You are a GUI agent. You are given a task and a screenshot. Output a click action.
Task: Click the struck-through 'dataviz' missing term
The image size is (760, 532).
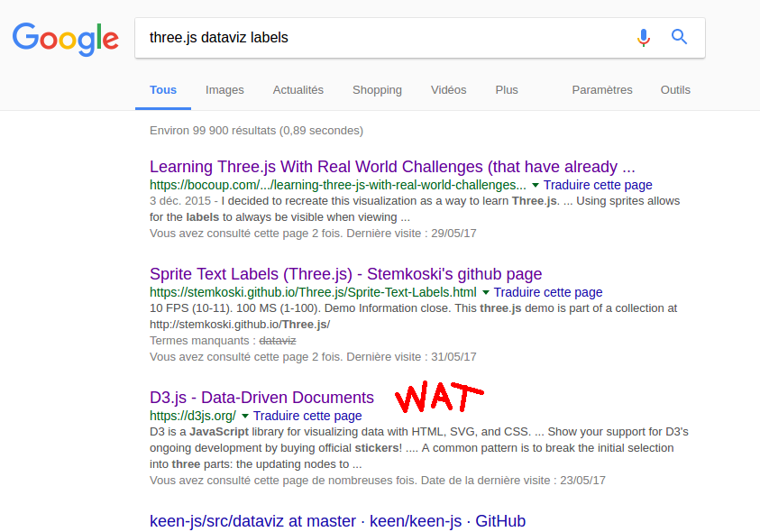click(278, 341)
